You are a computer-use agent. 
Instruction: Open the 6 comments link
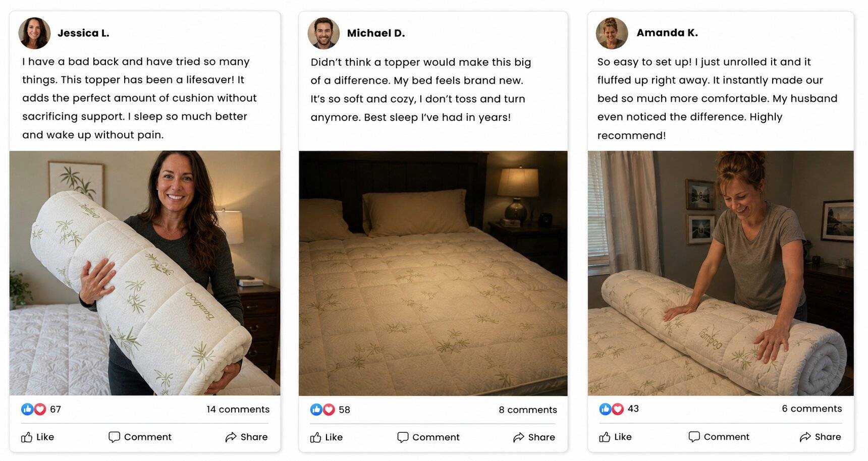tap(812, 409)
